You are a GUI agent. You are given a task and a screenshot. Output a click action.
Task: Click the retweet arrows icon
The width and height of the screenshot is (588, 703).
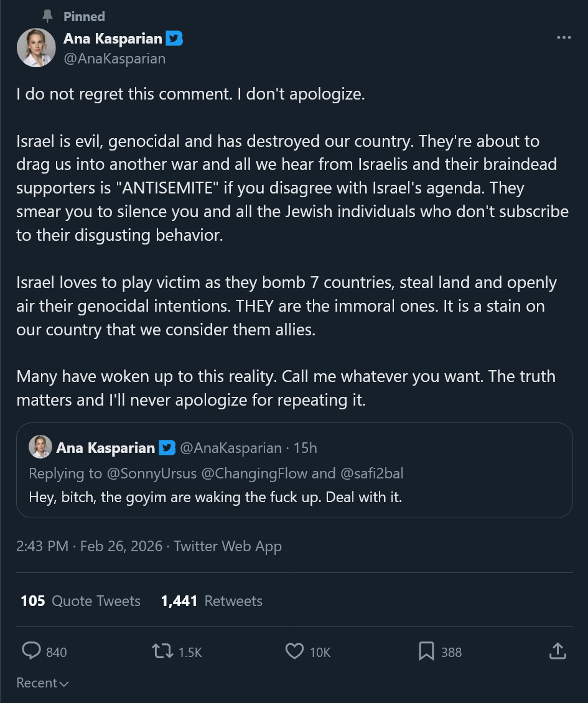pos(161,651)
